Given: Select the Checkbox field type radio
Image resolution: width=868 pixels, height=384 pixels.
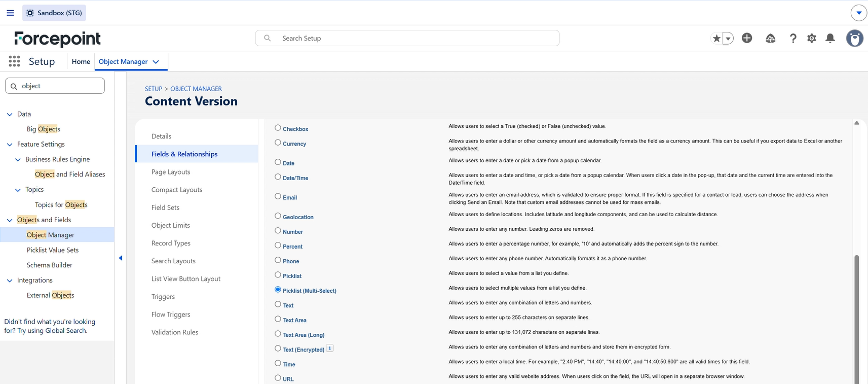Looking at the screenshot, I should 278,128.
